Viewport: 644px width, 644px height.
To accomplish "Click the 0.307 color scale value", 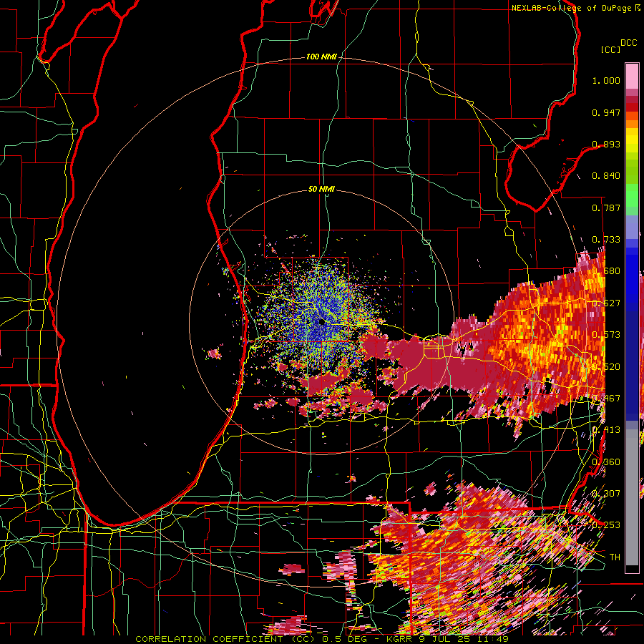I will (x=606, y=494).
